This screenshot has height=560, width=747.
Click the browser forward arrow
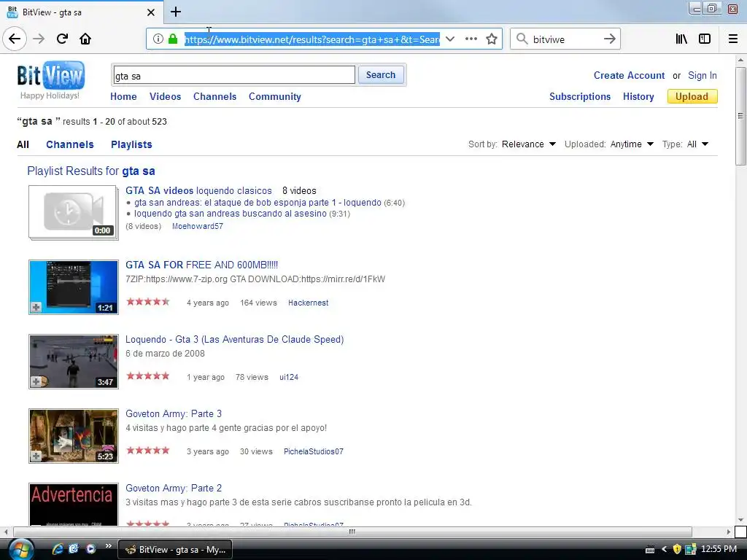click(x=39, y=39)
